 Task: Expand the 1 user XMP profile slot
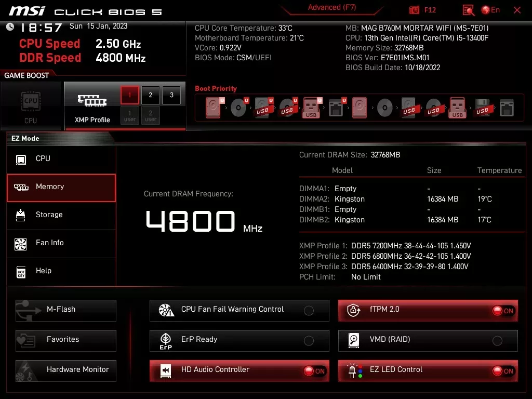129,115
